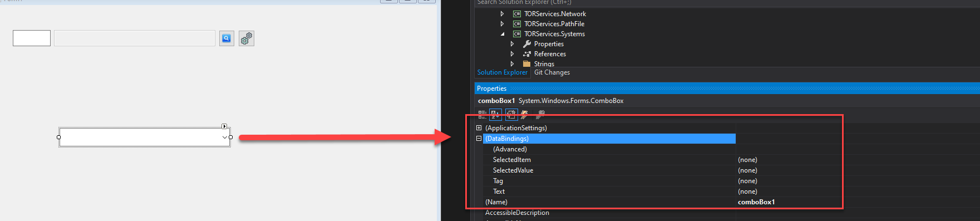980x221 pixels.
Task: Select TORServices.Network C# project icon
Action: tap(517, 14)
